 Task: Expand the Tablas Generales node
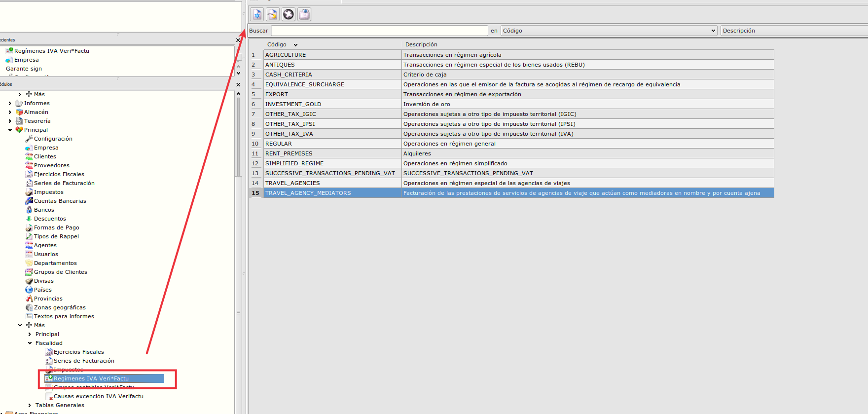click(30, 405)
